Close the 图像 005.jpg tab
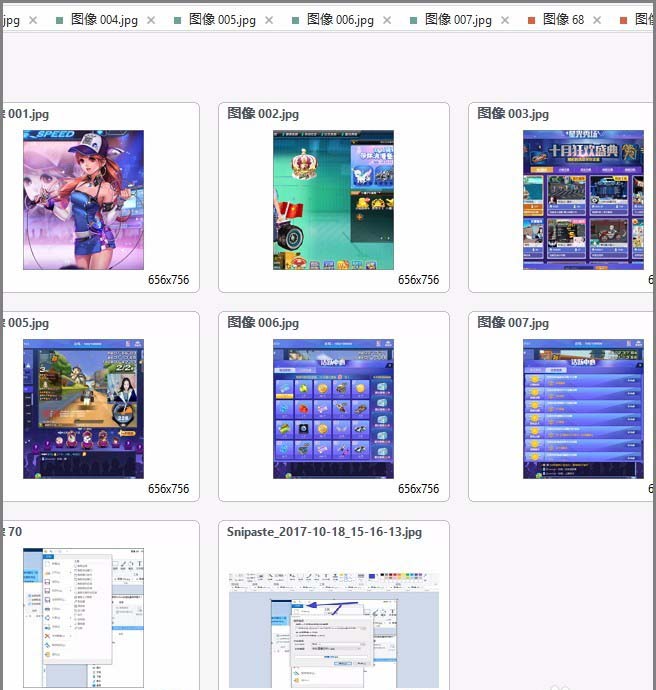 (x=269, y=20)
